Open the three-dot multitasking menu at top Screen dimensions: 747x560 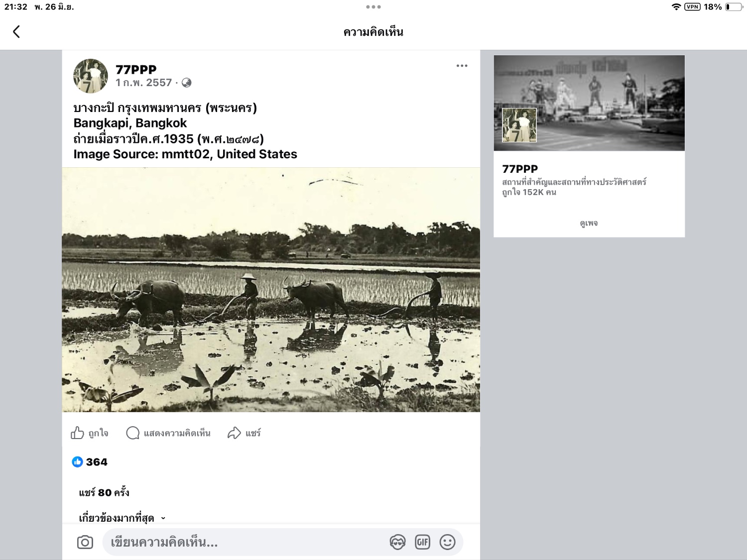click(373, 7)
